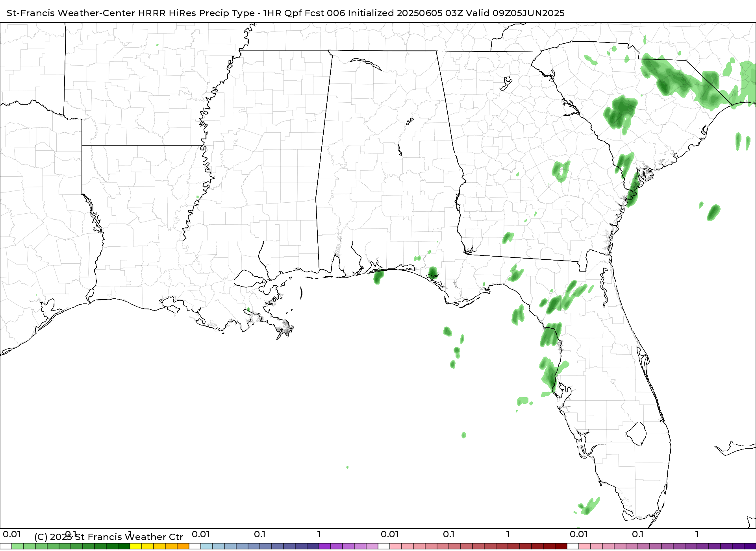Click the "1" label above the red scale
Viewport: 756px width, 551px height.
[508, 534]
